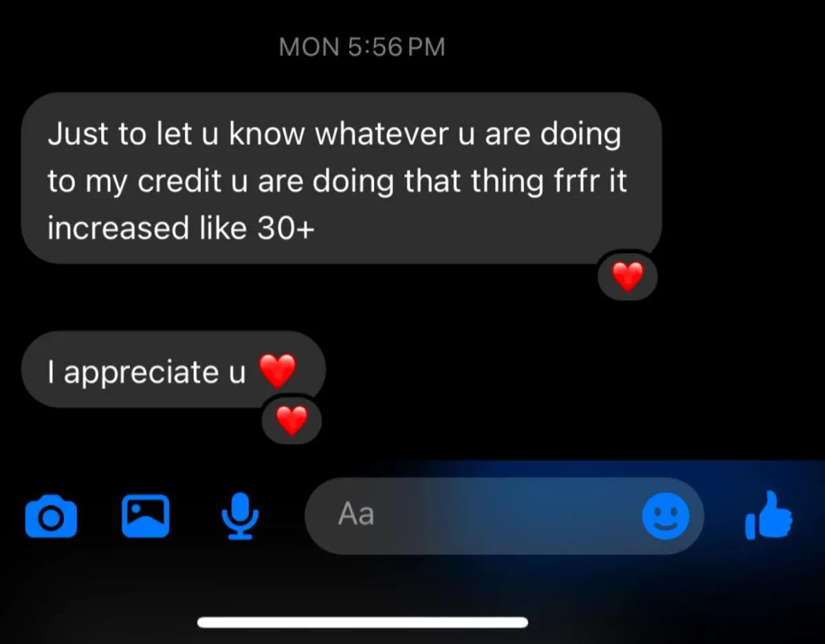Select the heart reaction under "I appreciate u"
Screen dimensions: 825x644
pos(292,420)
